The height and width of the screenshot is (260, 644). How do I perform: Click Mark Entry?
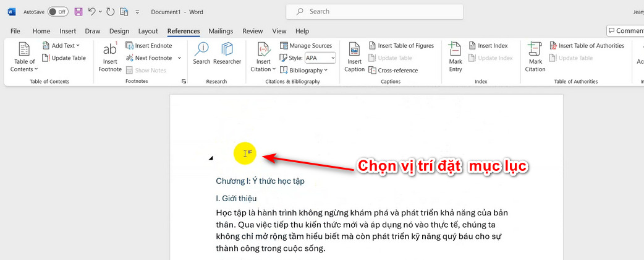(455, 57)
